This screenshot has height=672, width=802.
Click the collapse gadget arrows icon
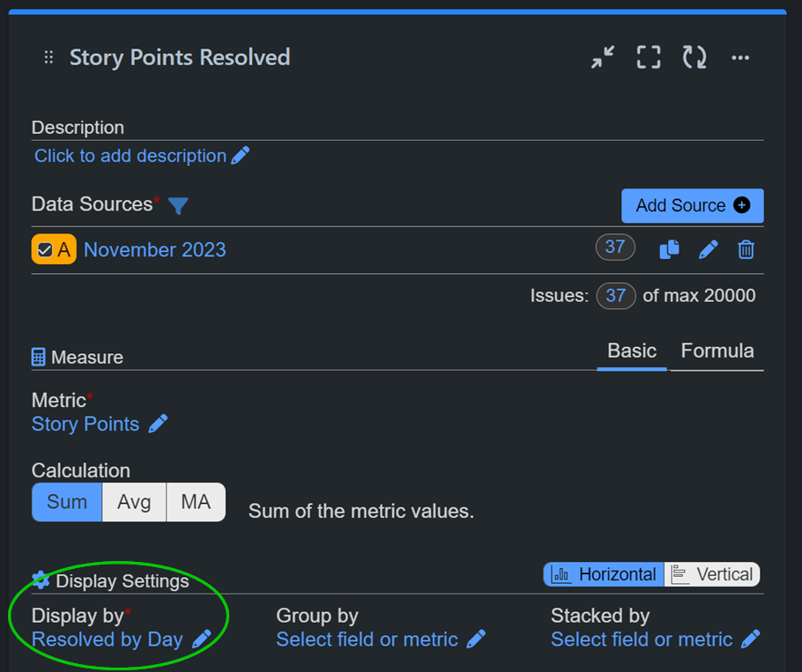click(603, 58)
